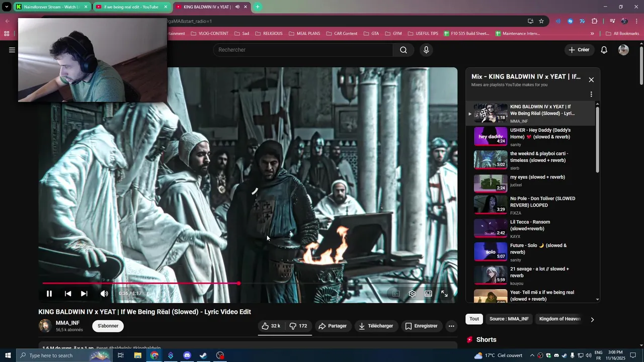
Task: Go to previous video in player
Action: tap(68, 294)
